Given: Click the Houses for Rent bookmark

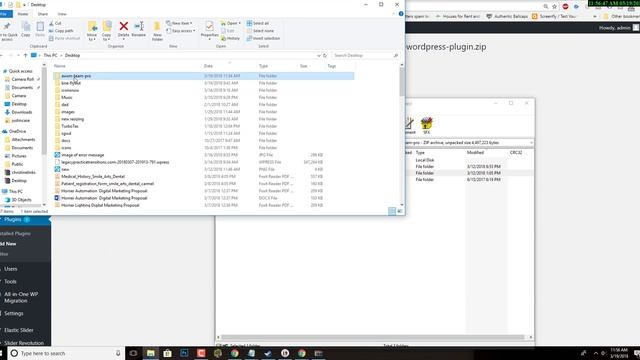Looking at the screenshot, I should point(457,16).
